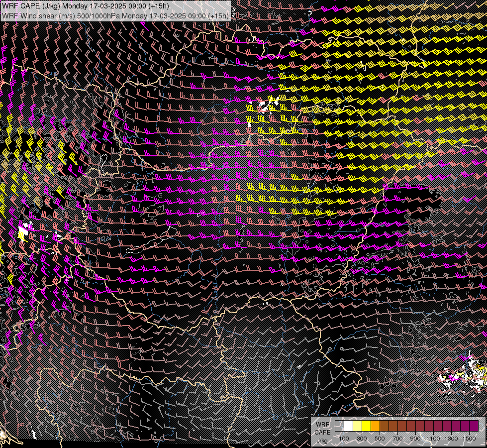Click the bright yellow CAPE legend swatch
Viewport: 487px width, 448px height.
366,426
